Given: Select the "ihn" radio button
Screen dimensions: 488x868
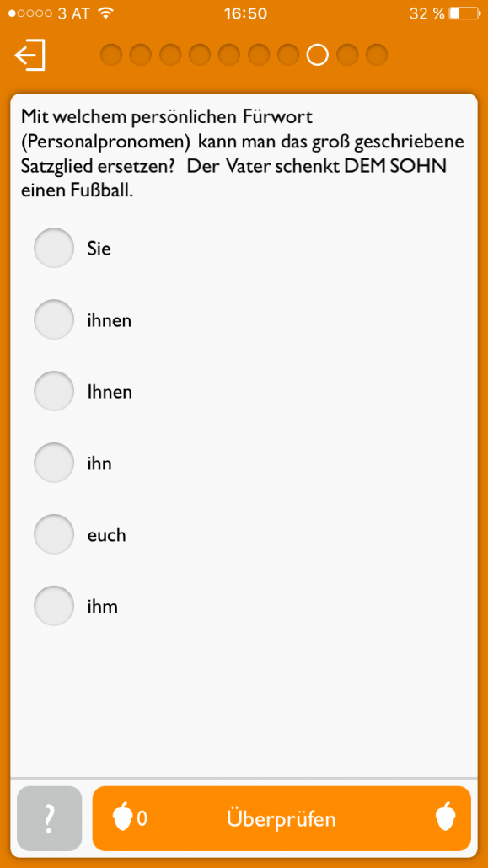Looking at the screenshot, I should [x=54, y=463].
